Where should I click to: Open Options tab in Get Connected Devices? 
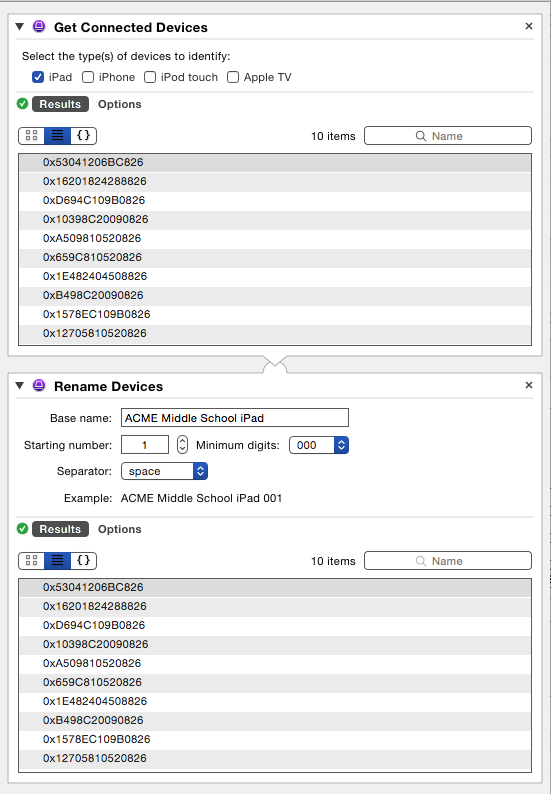click(120, 104)
